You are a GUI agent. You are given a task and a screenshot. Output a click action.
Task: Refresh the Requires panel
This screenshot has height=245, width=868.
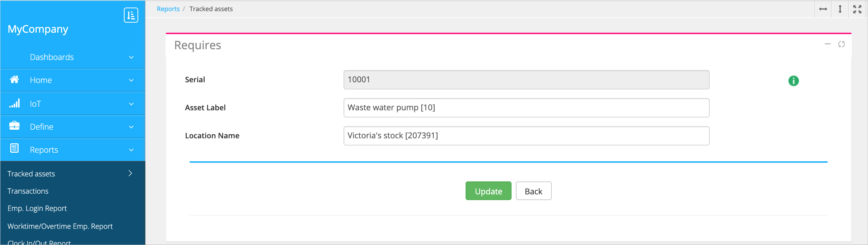point(841,44)
